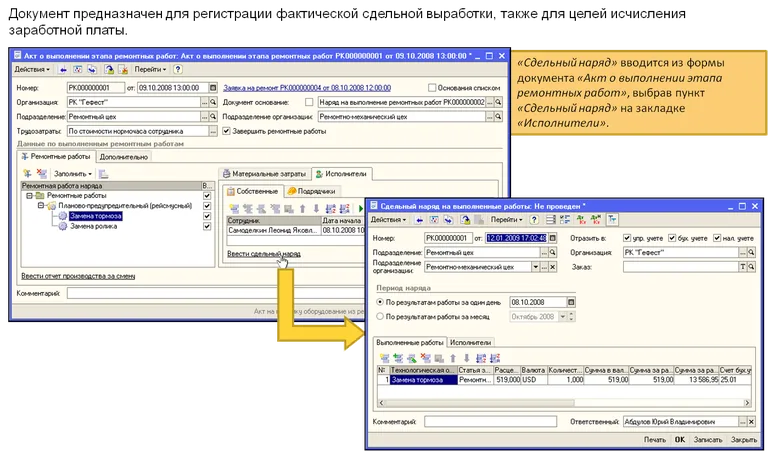Toggle the упр. учете checkbox

point(626,238)
